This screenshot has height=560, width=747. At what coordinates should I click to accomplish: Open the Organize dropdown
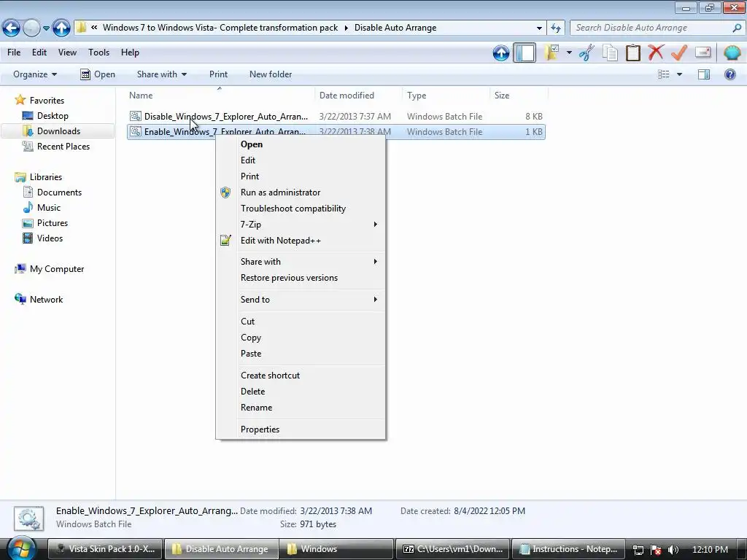pyautogui.click(x=35, y=74)
